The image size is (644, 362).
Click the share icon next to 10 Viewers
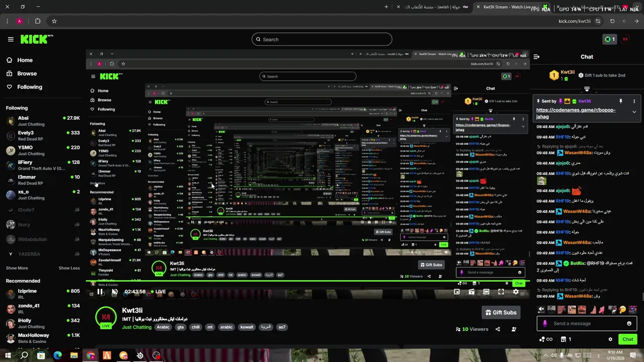click(x=498, y=329)
